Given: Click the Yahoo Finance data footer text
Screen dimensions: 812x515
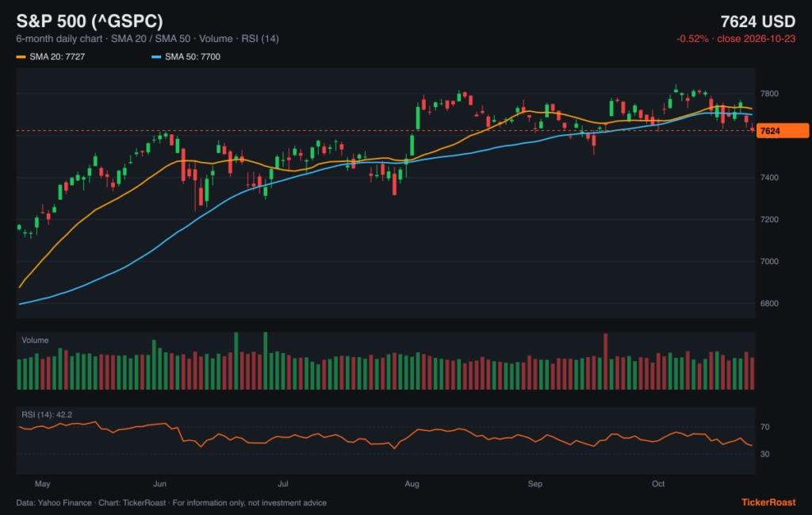Looking at the screenshot, I should pyautogui.click(x=171, y=503).
